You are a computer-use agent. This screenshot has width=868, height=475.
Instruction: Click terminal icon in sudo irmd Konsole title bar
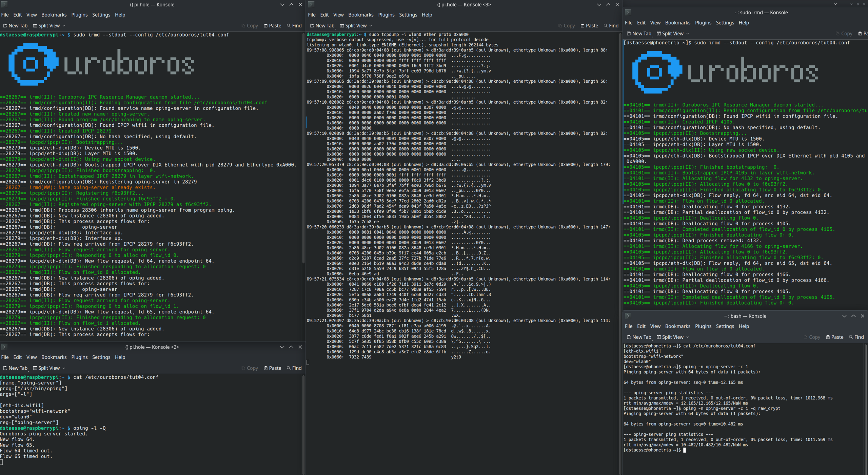pyautogui.click(x=628, y=13)
